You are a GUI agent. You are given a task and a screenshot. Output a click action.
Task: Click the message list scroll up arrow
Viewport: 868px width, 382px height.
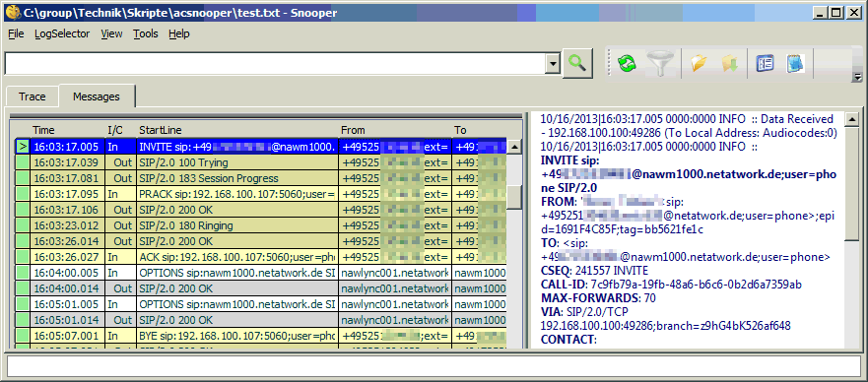click(515, 147)
